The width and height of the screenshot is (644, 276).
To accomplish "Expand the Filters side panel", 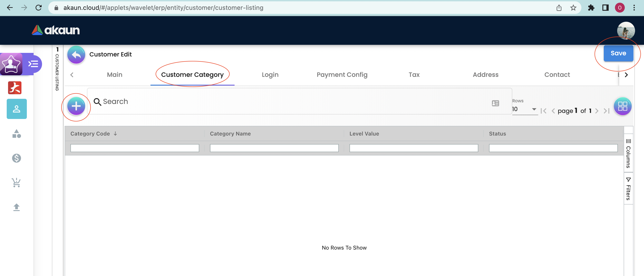I will coord(628,189).
